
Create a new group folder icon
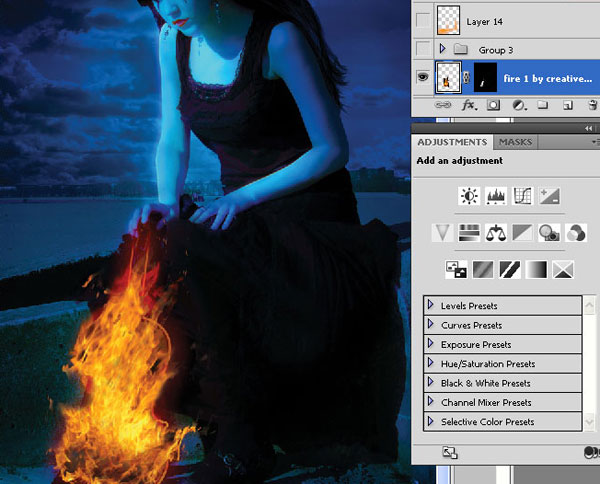[542, 104]
